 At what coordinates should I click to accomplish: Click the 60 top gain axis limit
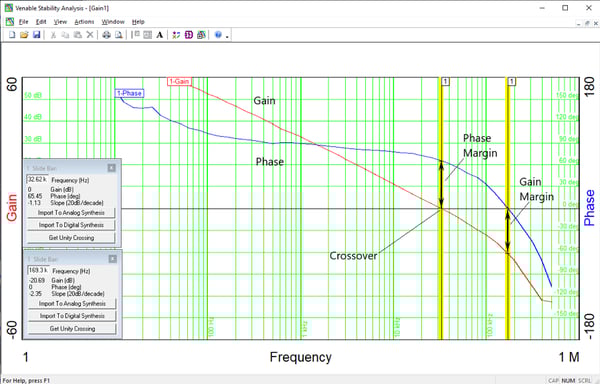(12, 85)
